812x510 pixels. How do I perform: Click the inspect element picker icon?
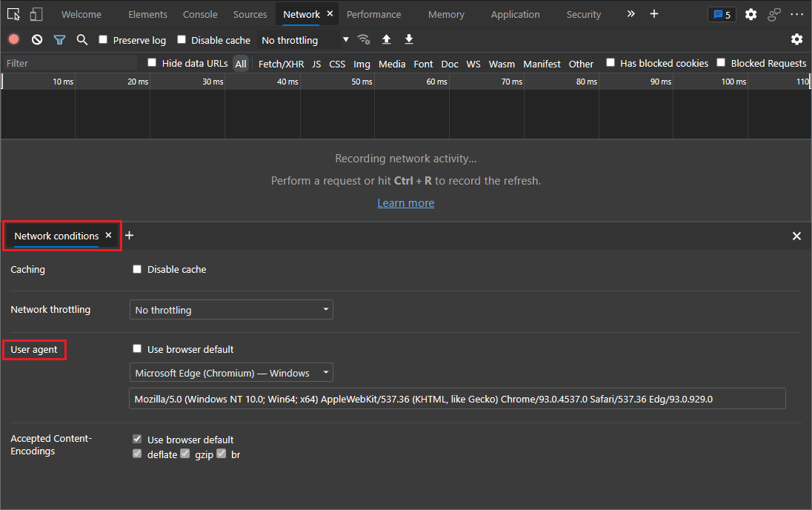point(13,14)
